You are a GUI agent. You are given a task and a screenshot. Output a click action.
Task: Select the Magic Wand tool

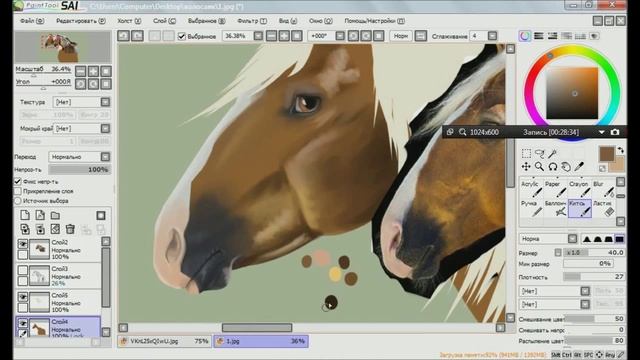553,153
